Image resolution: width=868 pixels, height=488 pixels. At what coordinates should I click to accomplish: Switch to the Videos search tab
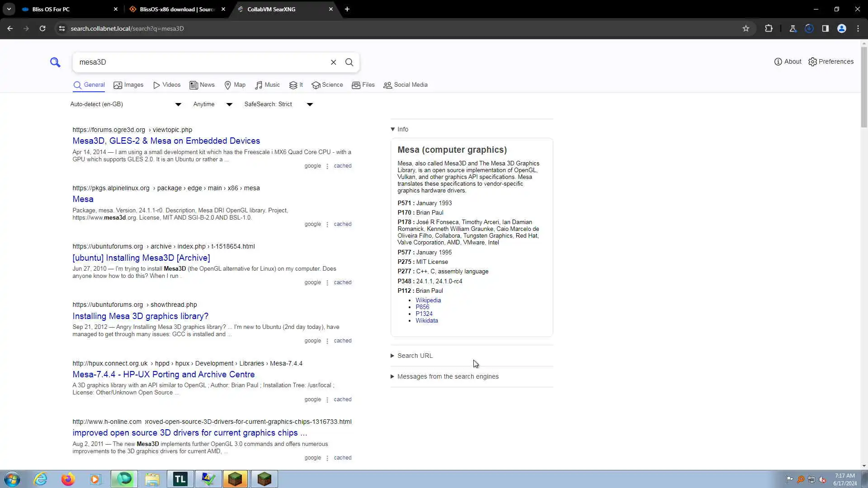[167, 85]
